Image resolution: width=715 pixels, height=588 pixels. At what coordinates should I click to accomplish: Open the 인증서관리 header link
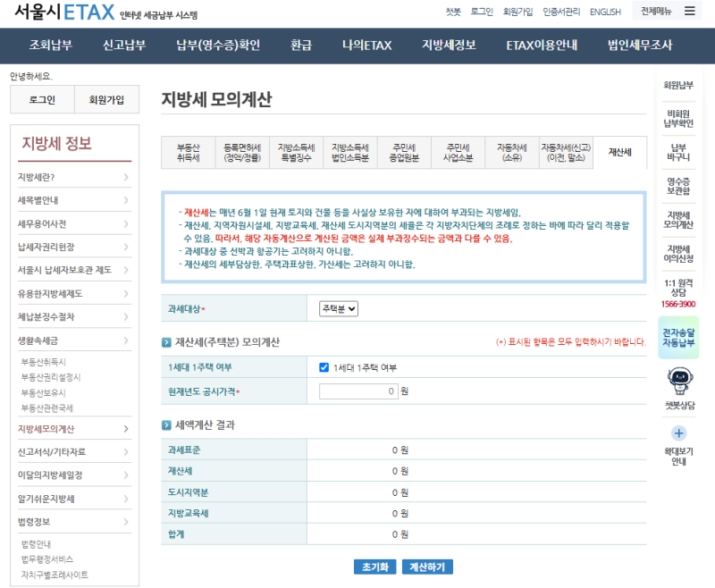[561, 12]
